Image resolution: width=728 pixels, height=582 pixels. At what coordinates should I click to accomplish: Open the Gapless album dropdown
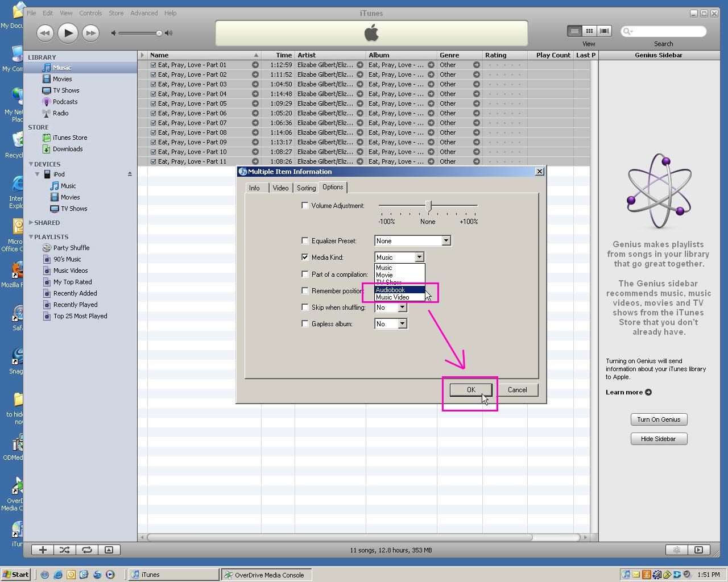click(402, 323)
